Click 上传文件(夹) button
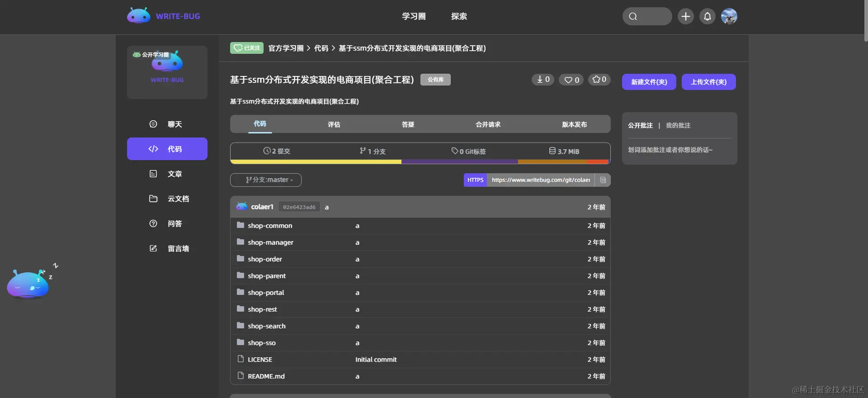This screenshot has height=398, width=868. (x=709, y=82)
